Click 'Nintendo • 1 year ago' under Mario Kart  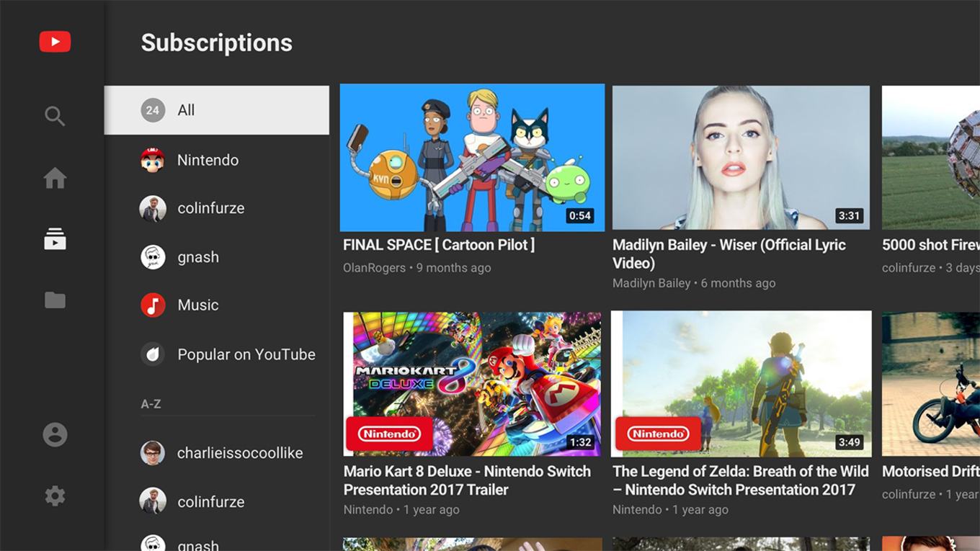click(401, 510)
